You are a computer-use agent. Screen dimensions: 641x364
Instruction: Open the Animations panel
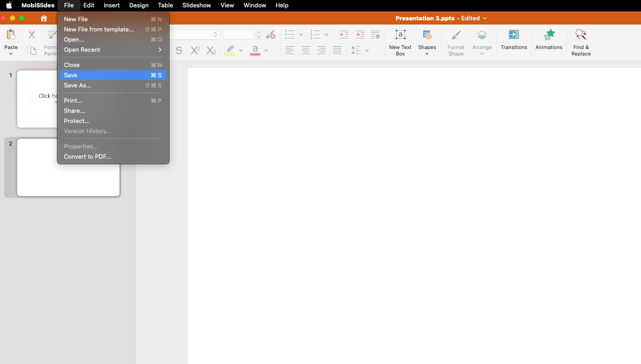(549, 40)
